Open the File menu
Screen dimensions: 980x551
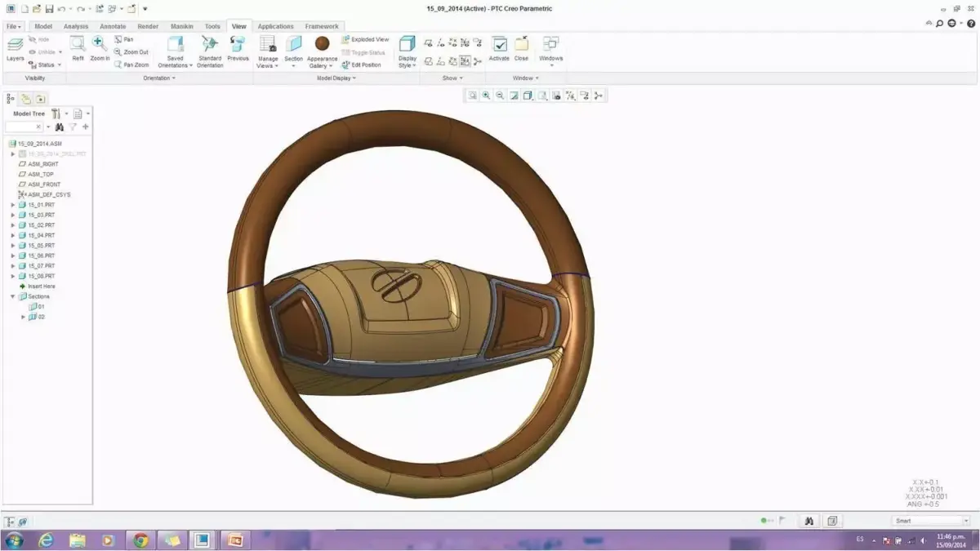(x=14, y=26)
